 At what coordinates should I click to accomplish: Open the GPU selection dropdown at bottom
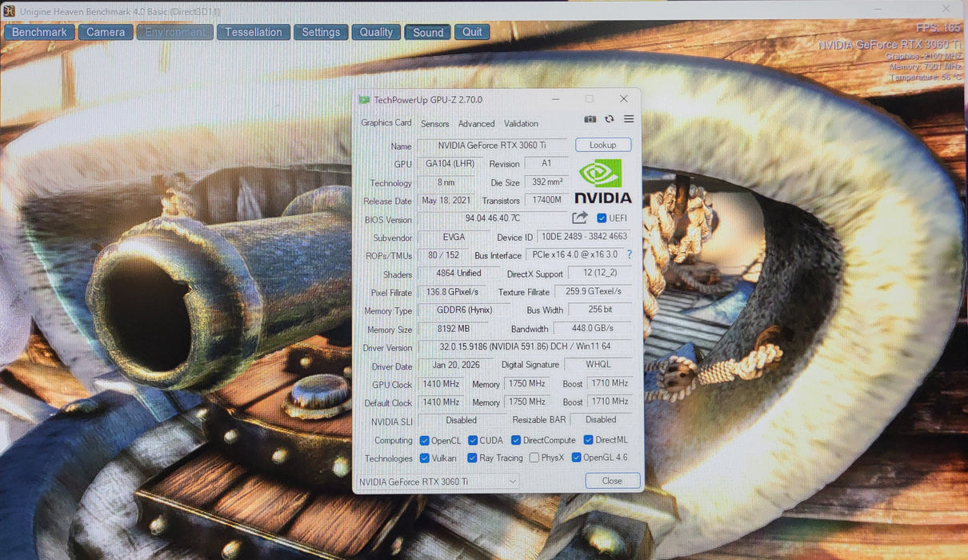pyautogui.click(x=438, y=482)
